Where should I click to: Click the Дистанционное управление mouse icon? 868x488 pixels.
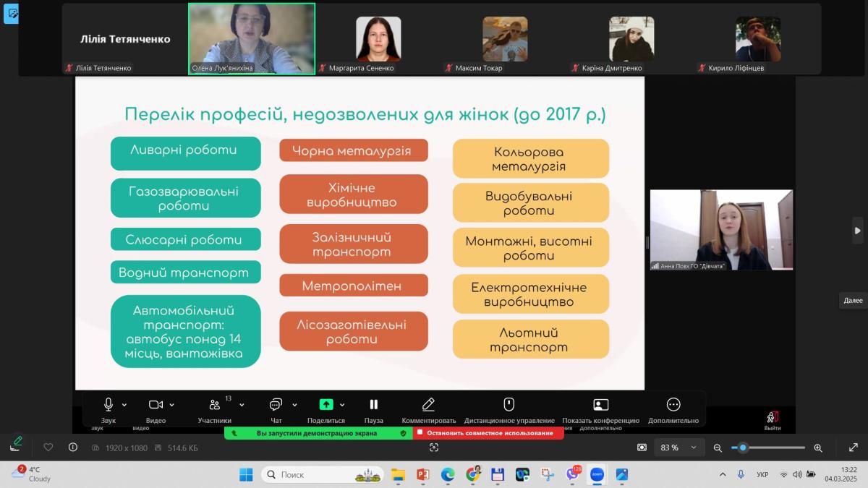(x=509, y=404)
